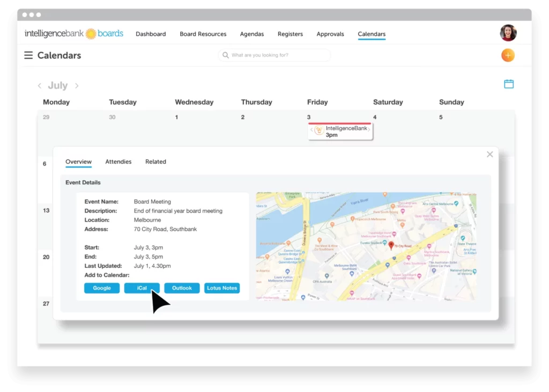Click the Lotus Notes button
This screenshot has height=392, width=549.
click(222, 288)
